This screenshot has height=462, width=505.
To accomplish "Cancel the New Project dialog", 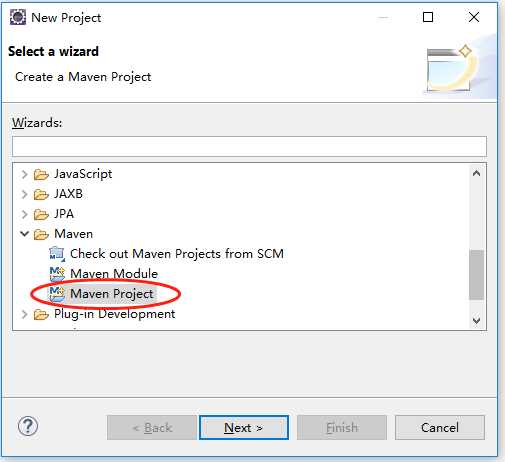I will (440, 427).
